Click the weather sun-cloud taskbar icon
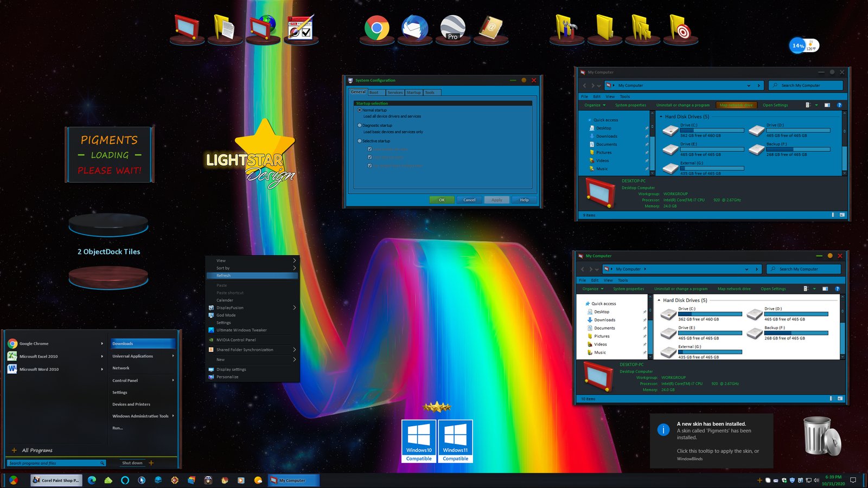The height and width of the screenshot is (488, 868). [258, 480]
